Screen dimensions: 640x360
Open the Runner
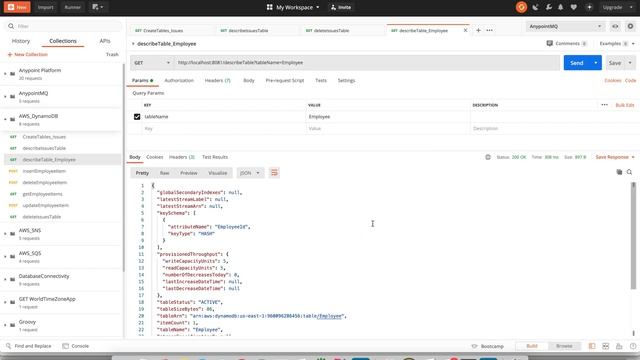(72, 7)
